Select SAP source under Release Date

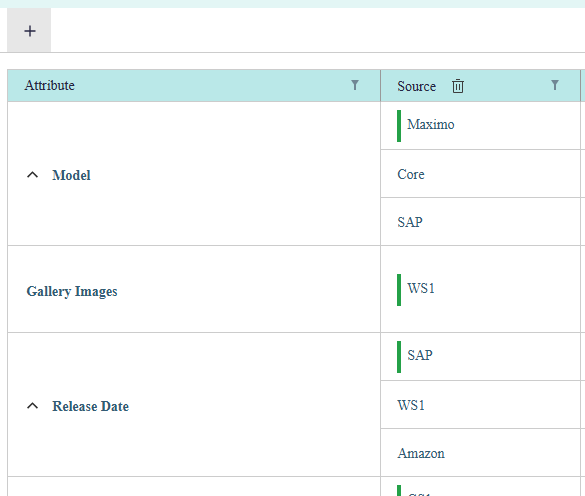420,355
